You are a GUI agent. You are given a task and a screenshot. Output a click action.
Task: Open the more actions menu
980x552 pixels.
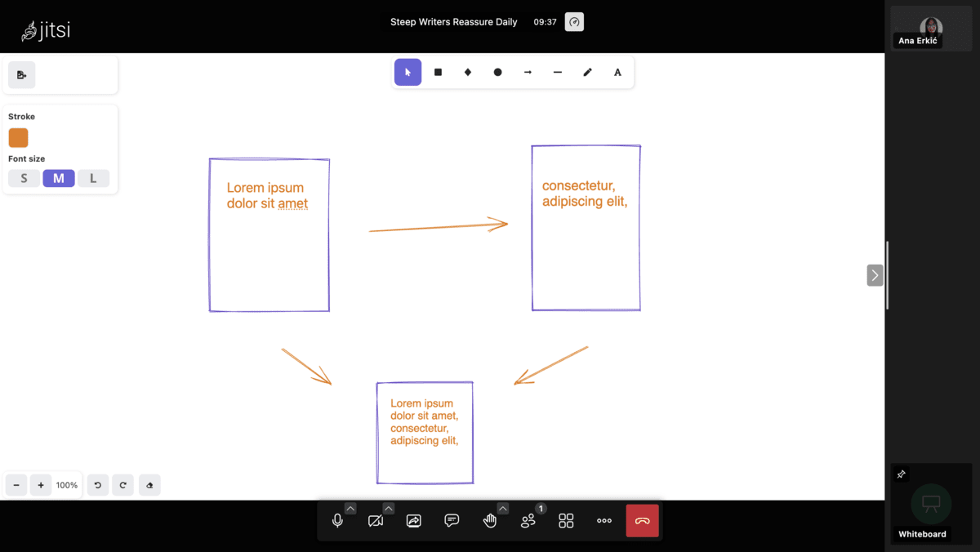[604, 520]
